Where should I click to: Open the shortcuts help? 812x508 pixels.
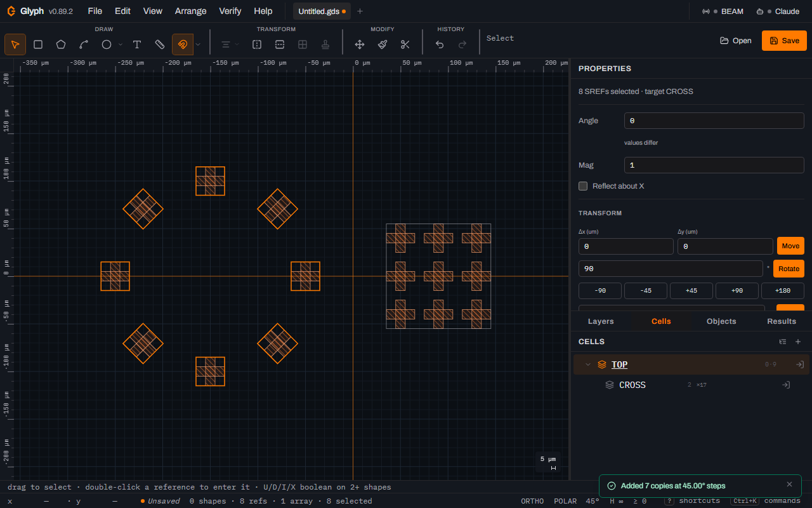tap(692, 501)
